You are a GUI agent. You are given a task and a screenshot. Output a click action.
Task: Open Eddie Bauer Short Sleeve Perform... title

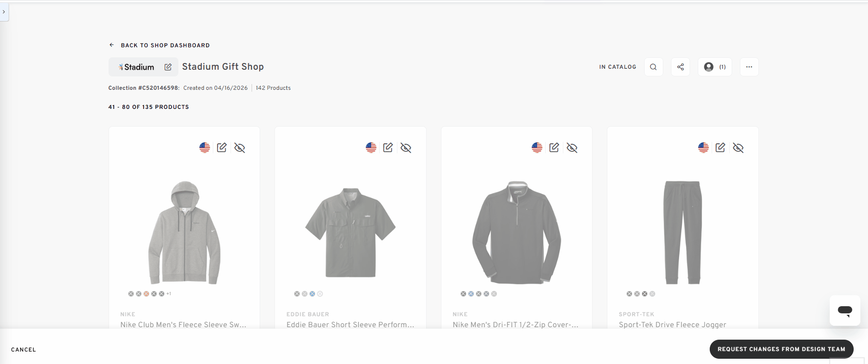(351, 325)
